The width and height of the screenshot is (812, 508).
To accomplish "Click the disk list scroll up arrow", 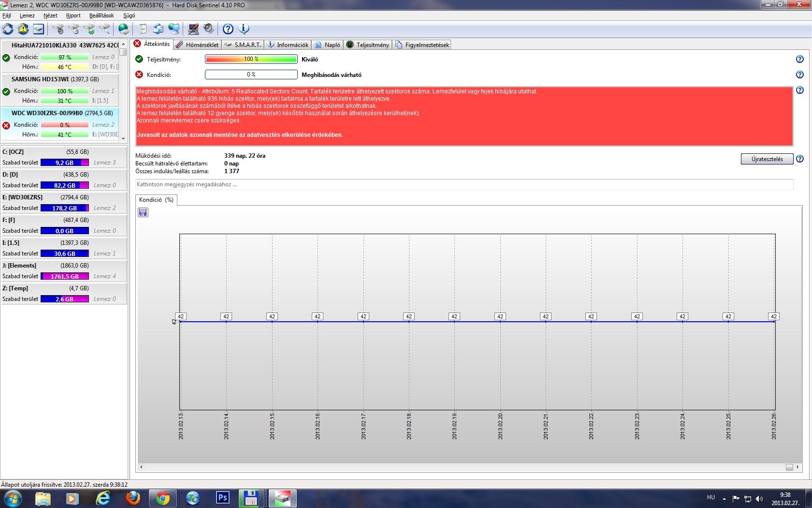I will pyautogui.click(x=123, y=44).
